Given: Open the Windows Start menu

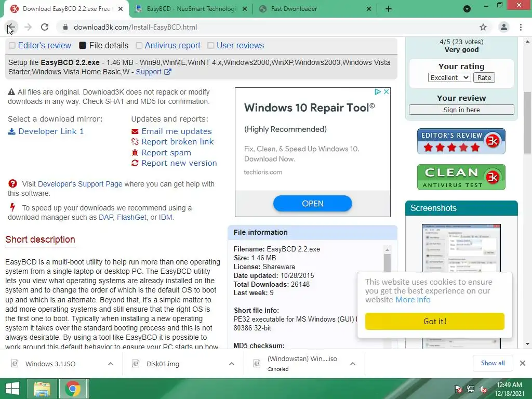Looking at the screenshot, I should click(x=12, y=389).
